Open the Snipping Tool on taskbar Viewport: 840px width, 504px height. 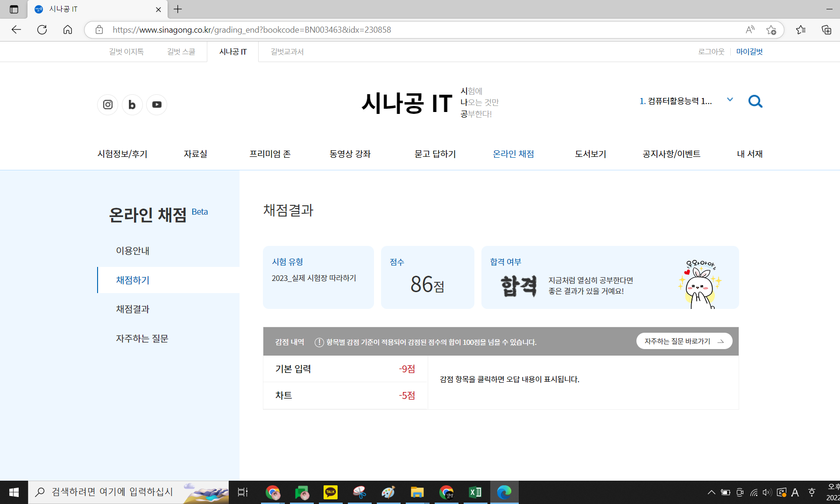tap(360, 492)
